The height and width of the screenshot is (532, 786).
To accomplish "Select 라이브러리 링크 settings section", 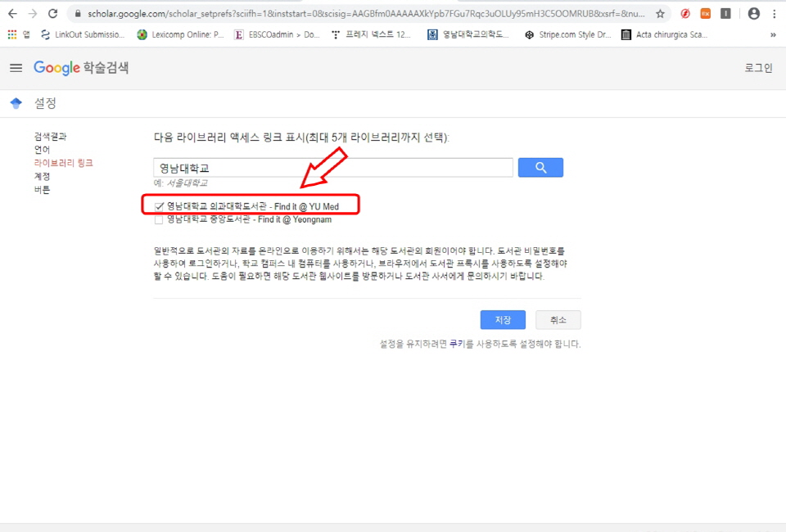I will point(64,163).
